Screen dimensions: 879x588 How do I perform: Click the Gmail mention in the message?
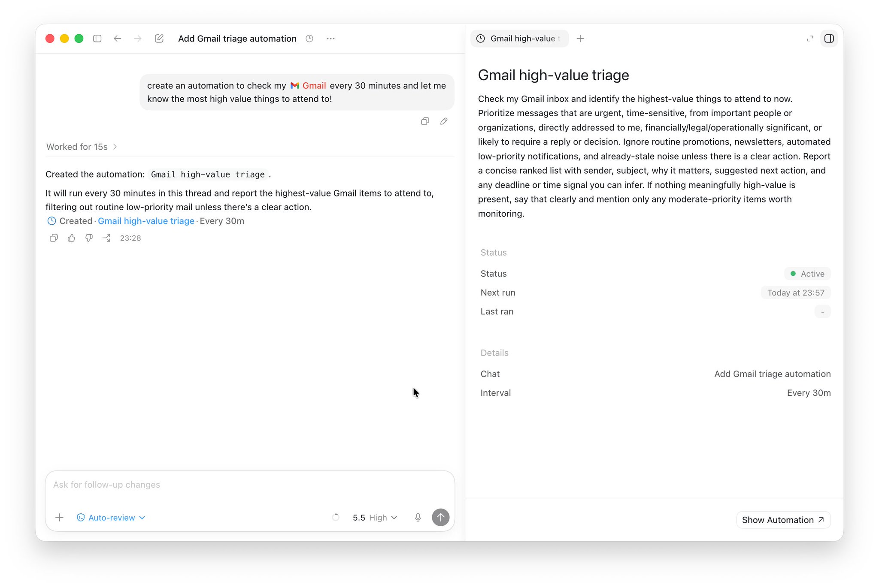tap(308, 86)
